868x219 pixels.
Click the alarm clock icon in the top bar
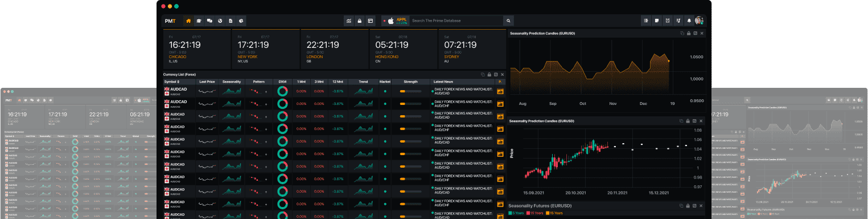pyautogui.click(x=668, y=21)
